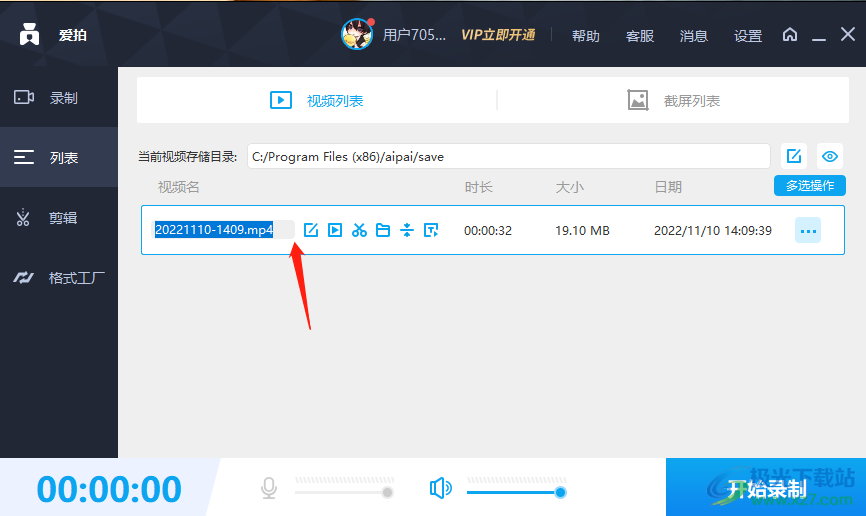Minimize the 爱拍 window

819,39
